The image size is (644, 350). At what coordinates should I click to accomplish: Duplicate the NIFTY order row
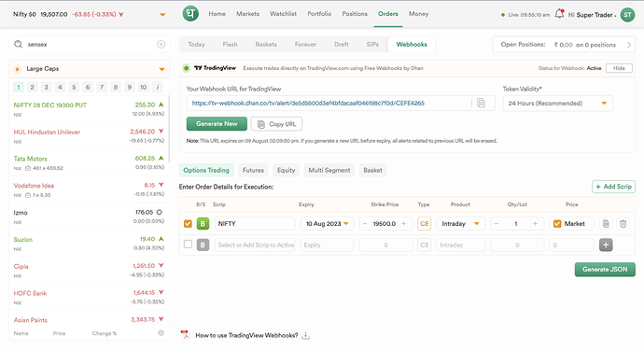click(606, 224)
